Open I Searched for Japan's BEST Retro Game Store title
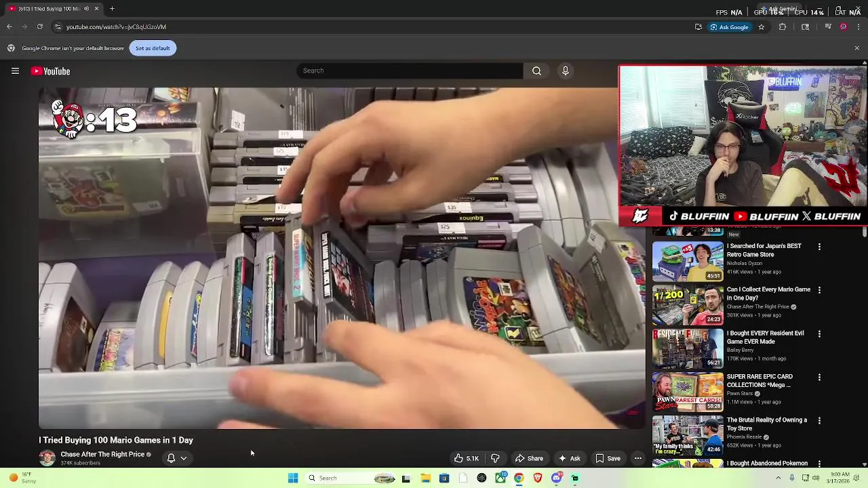This screenshot has height=488, width=868. click(764, 250)
